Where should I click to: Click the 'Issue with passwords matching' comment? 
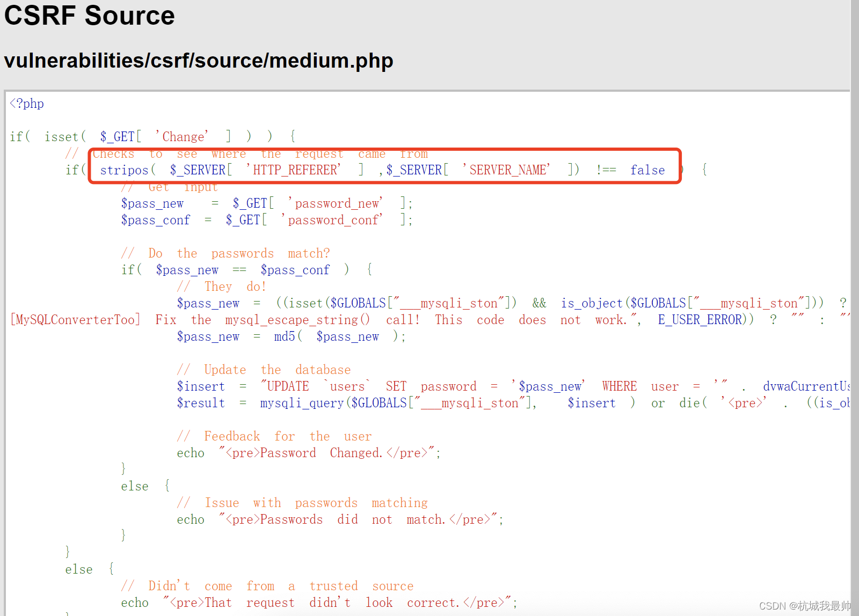tap(302, 503)
